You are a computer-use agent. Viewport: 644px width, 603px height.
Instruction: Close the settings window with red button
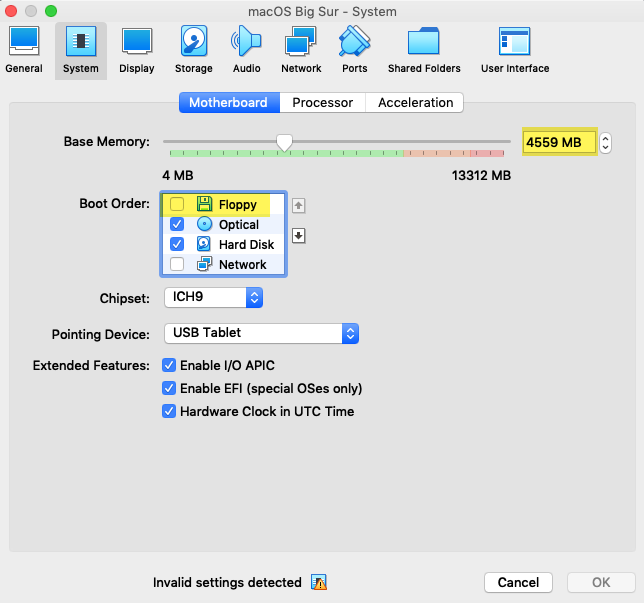tap(11, 11)
